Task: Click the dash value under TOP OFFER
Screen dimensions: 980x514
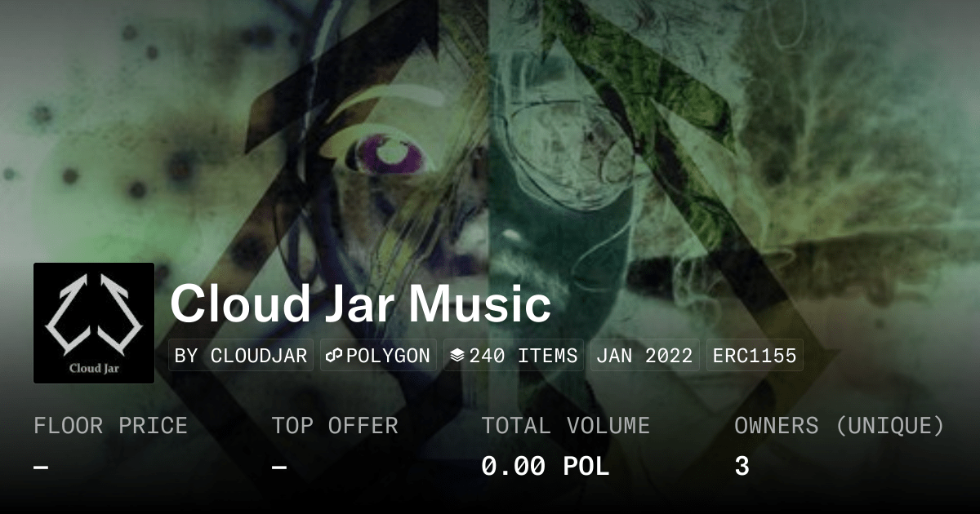Action: coord(279,467)
